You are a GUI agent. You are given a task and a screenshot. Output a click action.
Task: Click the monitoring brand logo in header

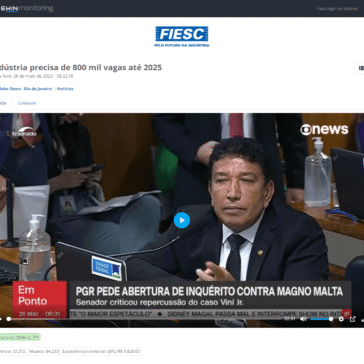point(27,8)
